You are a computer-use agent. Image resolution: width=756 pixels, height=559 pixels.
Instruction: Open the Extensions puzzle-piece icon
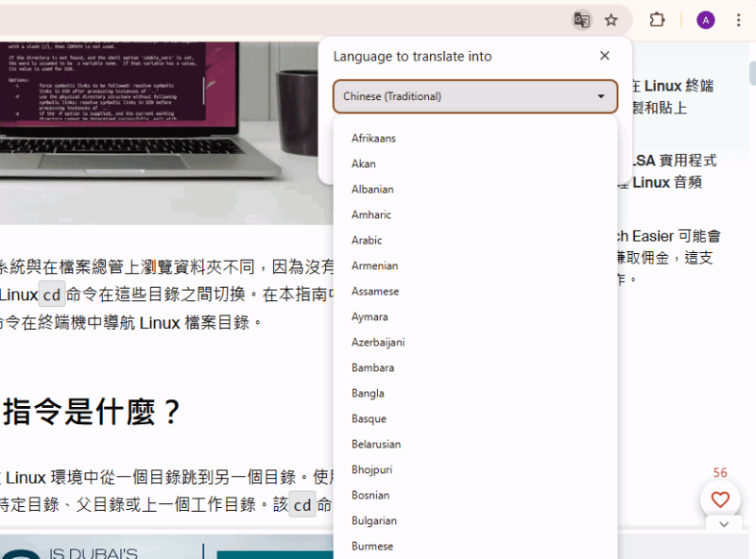656,19
